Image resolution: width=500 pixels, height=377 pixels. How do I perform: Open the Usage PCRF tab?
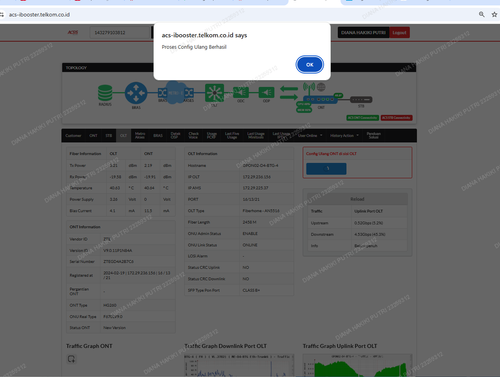click(212, 136)
